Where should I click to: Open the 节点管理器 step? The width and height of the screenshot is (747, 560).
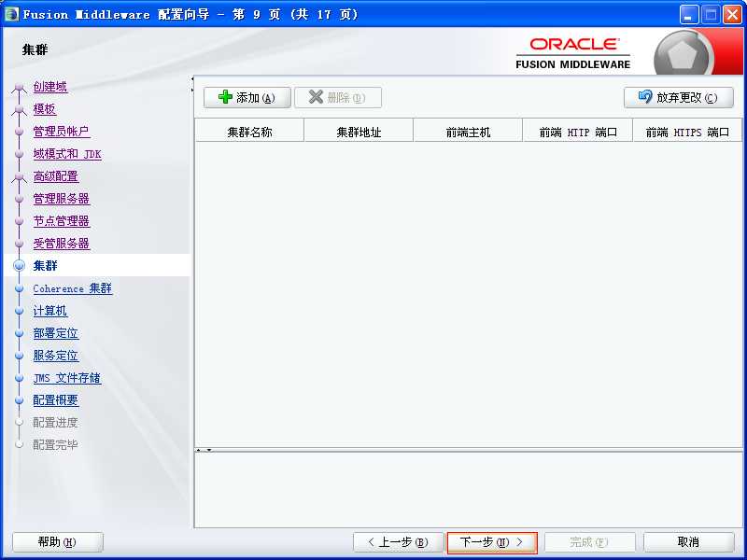[62, 221]
